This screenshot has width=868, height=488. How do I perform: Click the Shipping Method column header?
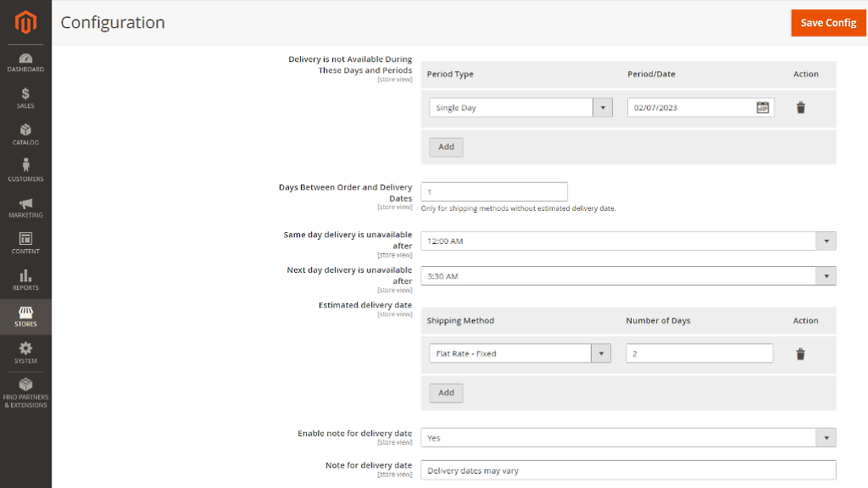[460, 320]
